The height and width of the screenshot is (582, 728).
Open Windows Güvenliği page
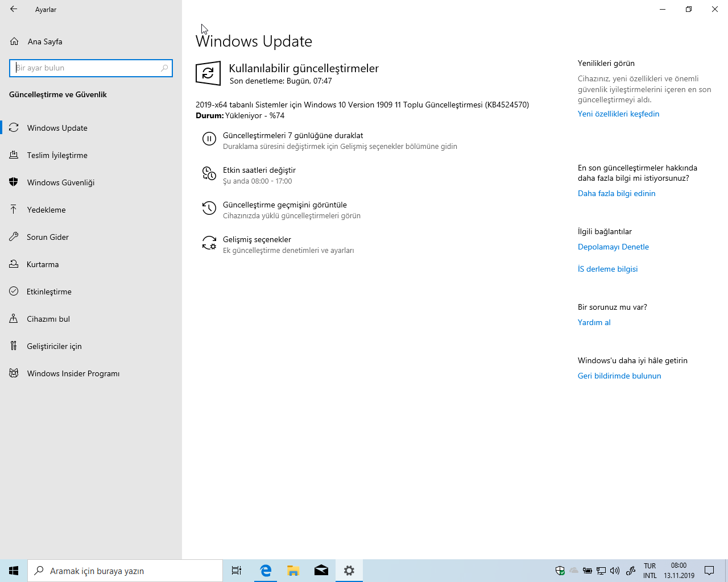pos(91,182)
